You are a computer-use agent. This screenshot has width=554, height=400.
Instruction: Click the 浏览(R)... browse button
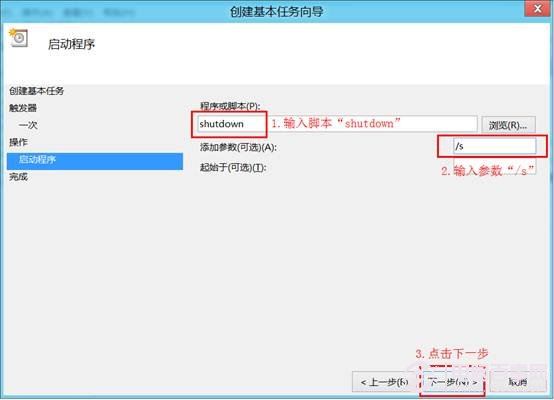(x=508, y=125)
